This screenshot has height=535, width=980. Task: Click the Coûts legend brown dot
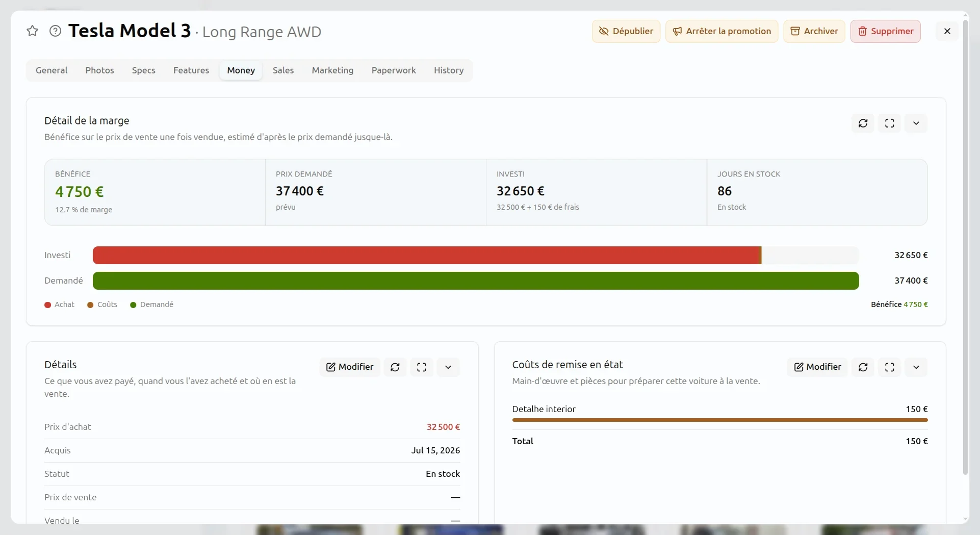coord(90,305)
